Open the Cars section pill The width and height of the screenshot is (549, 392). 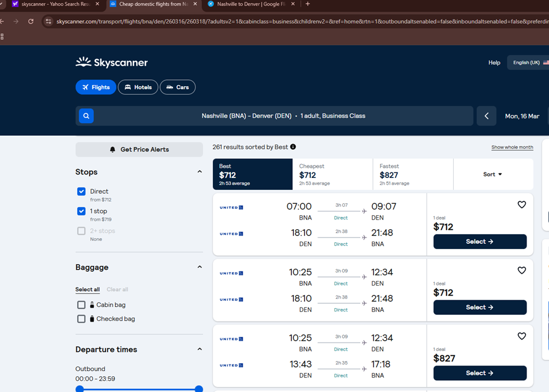[177, 87]
